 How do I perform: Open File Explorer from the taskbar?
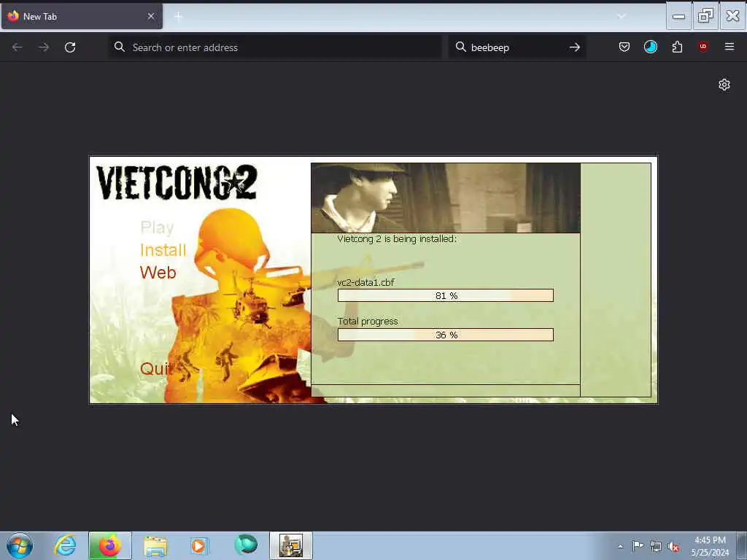pos(155,545)
